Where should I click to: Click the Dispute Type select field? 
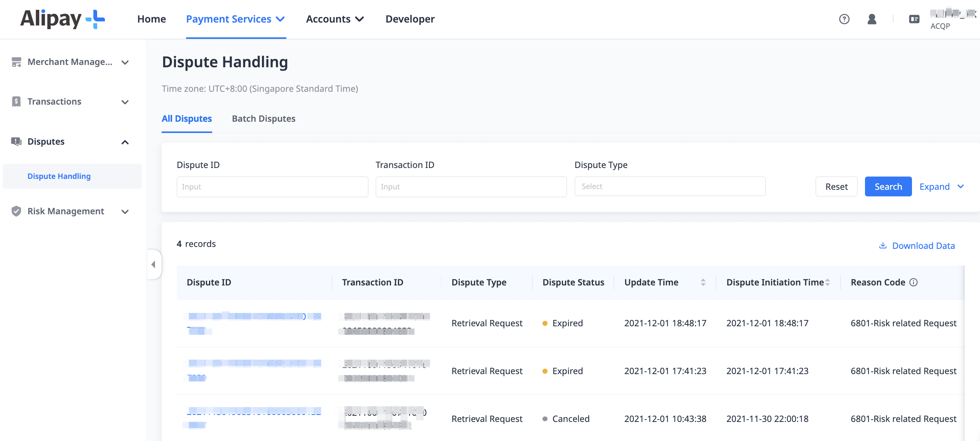click(670, 186)
